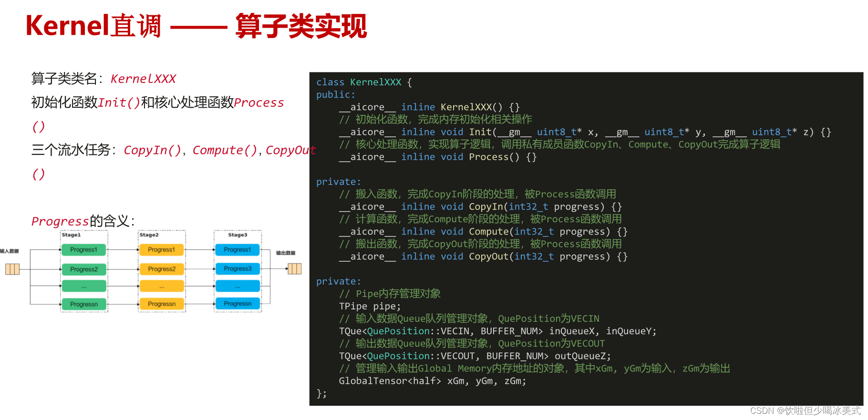868x420 pixels.
Task: Click the input data block icon
Action: pyautogui.click(x=12, y=269)
